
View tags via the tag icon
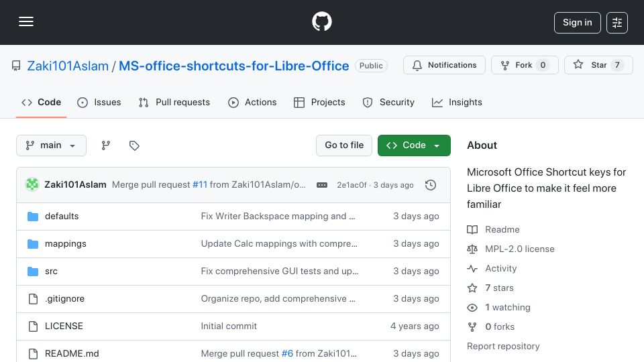134,145
